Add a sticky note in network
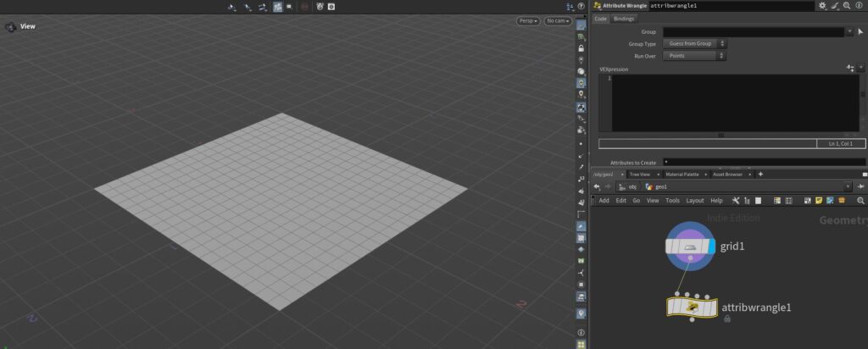 point(819,201)
